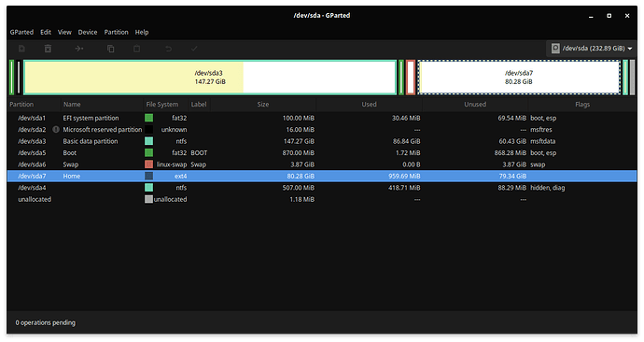Click the Flags column header
Screen dimensions: 644x342
582,105
